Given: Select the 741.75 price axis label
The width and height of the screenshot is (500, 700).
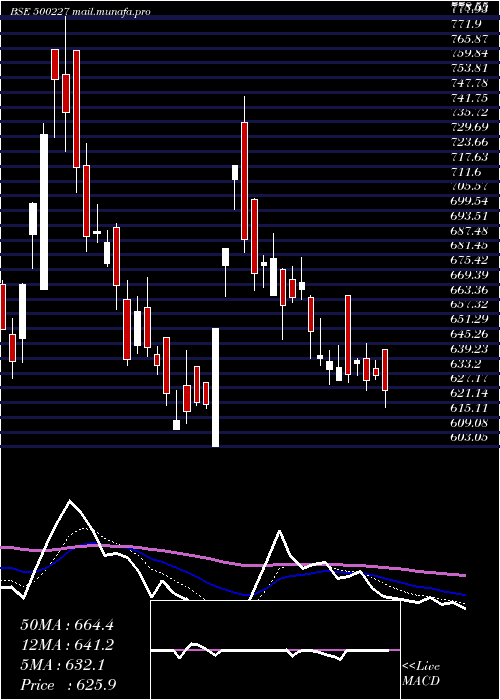Looking at the screenshot, I should click(x=470, y=98).
